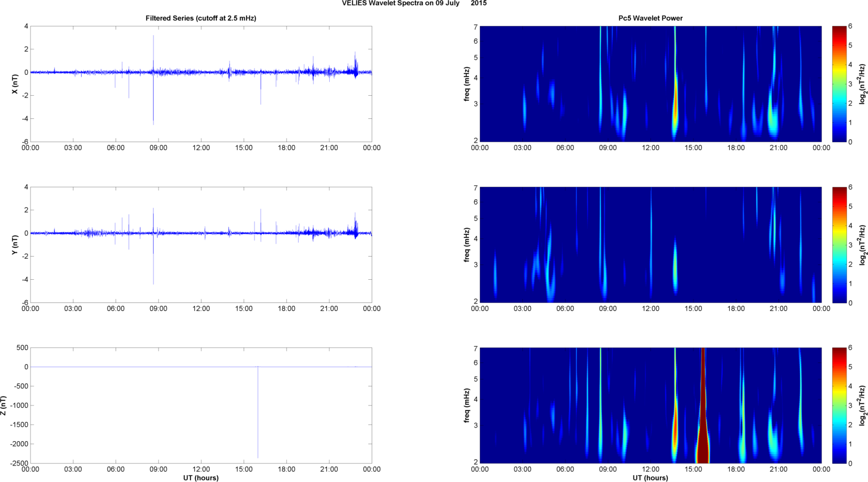
Task: Pick the colorbar beside the top spectrogram
Action: (839, 84)
